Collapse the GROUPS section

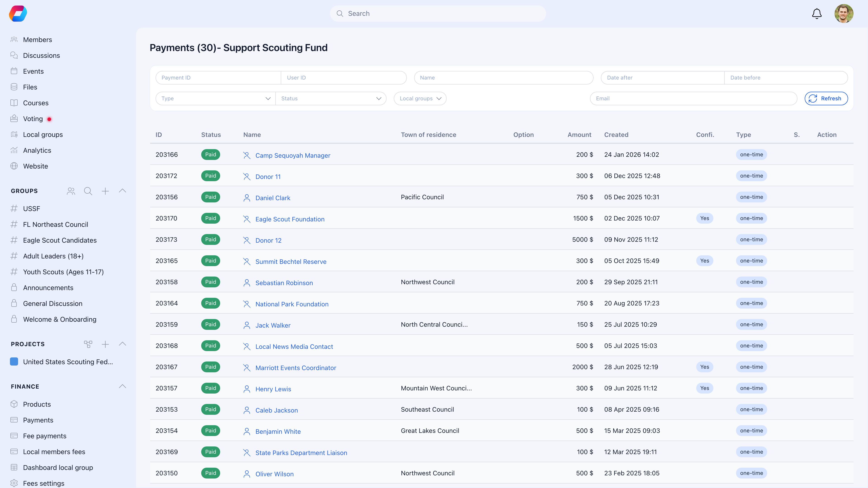(122, 191)
